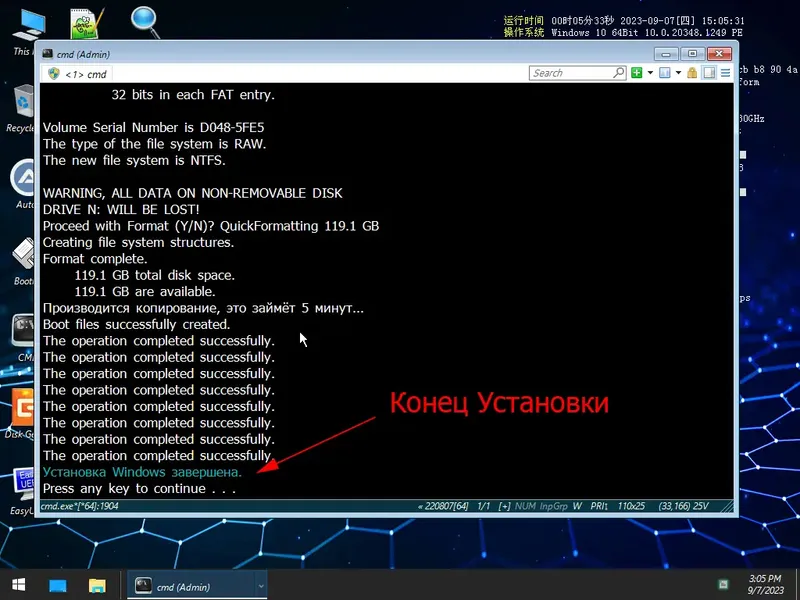
Task: Click status bar build '220807[64]' entry
Action: pyautogui.click(x=443, y=506)
